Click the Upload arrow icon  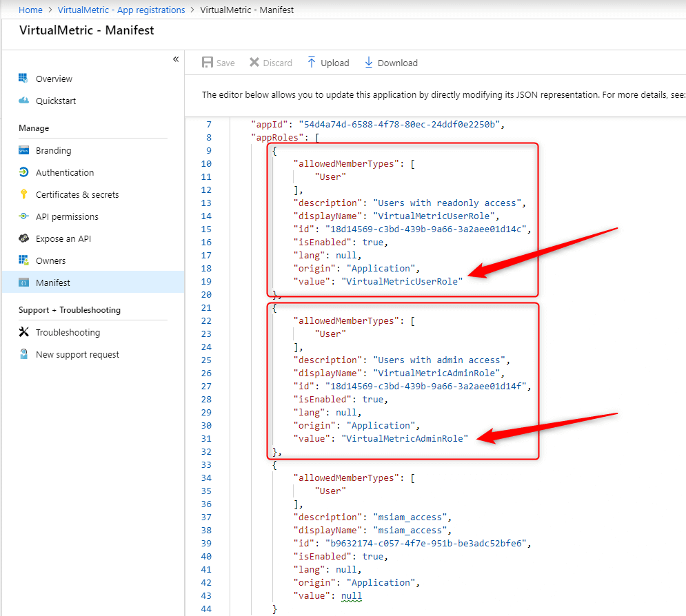click(312, 63)
